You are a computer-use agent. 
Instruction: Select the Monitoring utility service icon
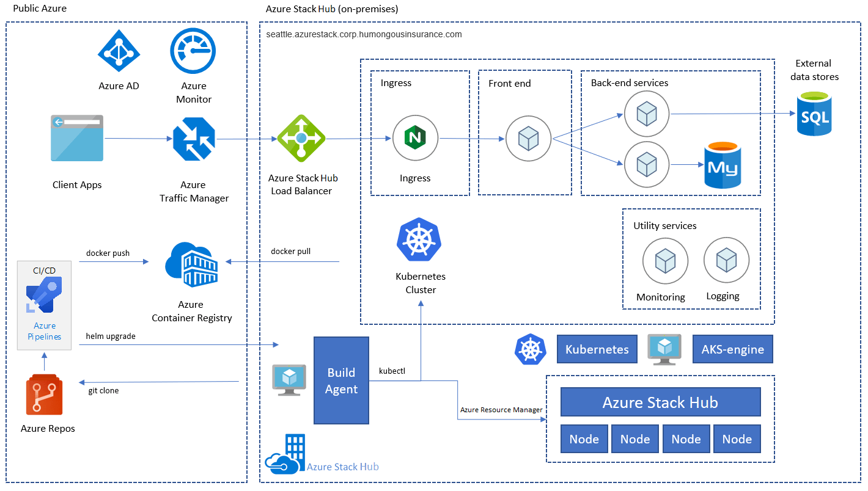pos(665,261)
